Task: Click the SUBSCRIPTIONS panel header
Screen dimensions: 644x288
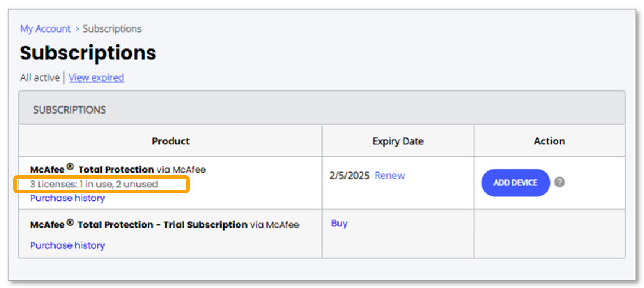Action: (69, 109)
